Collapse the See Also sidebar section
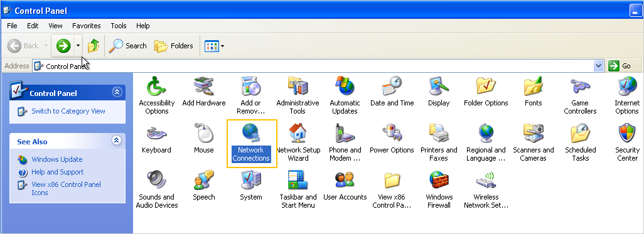 pyautogui.click(x=117, y=141)
